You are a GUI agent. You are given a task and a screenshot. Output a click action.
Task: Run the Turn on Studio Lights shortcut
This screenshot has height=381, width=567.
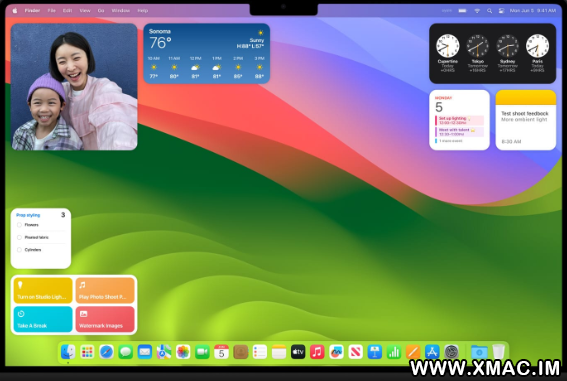coord(43,290)
